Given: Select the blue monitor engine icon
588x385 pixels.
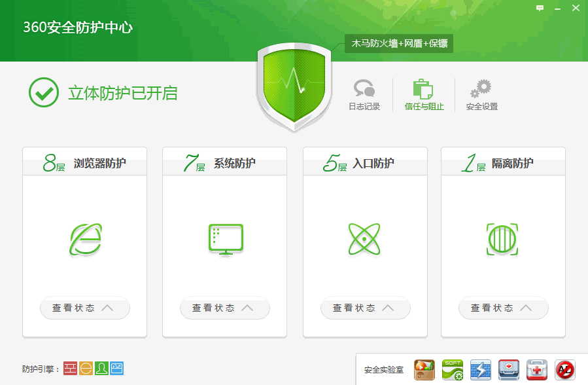Looking at the screenshot, I should [117, 369].
